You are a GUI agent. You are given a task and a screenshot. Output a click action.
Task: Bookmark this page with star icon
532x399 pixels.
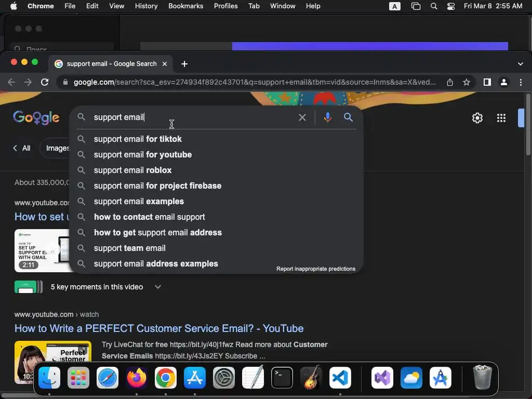[x=467, y=82]
